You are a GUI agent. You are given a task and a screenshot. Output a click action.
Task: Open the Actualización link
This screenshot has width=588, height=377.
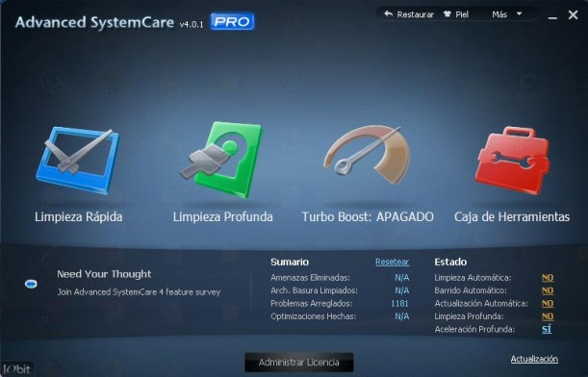(534, 359)
